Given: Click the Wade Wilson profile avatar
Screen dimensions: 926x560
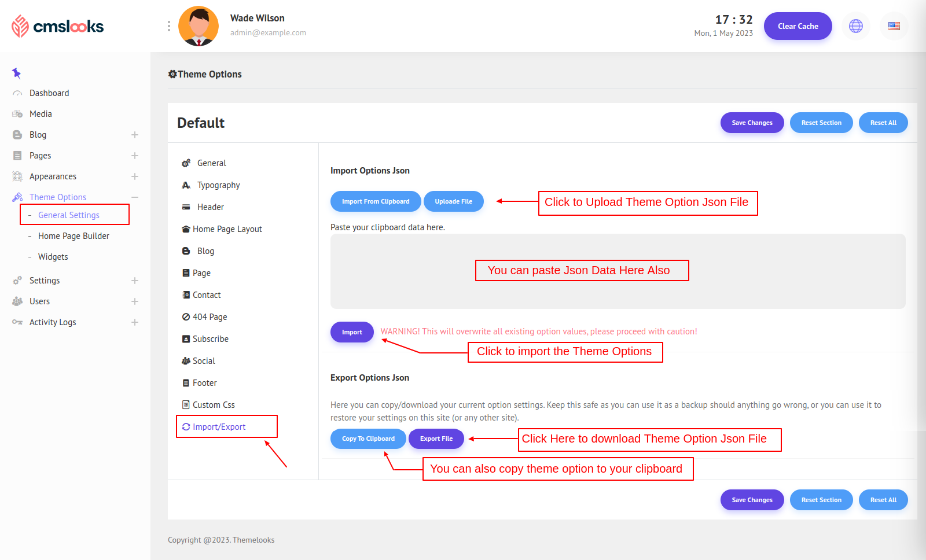Looking at the screenshot, I should point(199,26).
